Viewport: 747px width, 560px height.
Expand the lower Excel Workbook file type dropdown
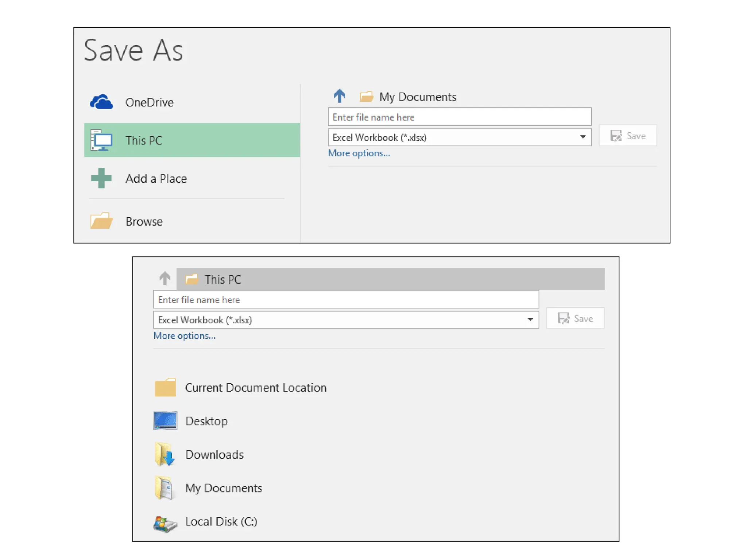(x=530, y=320)
